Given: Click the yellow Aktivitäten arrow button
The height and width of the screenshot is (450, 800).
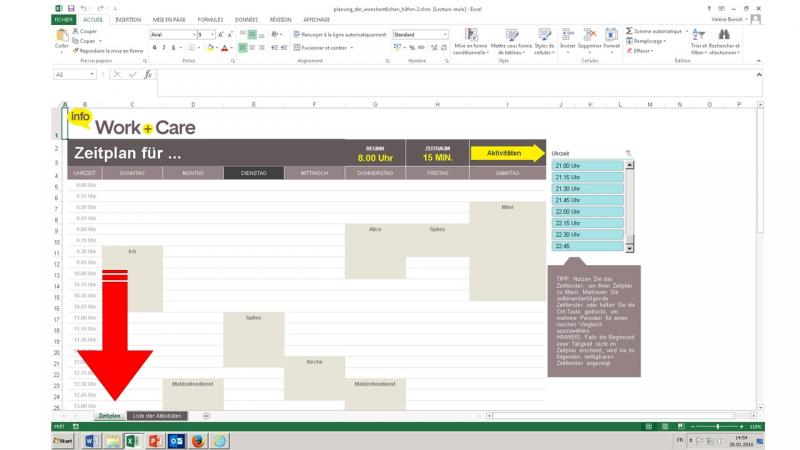Looking at the screenshot, I should pos(507,153).
